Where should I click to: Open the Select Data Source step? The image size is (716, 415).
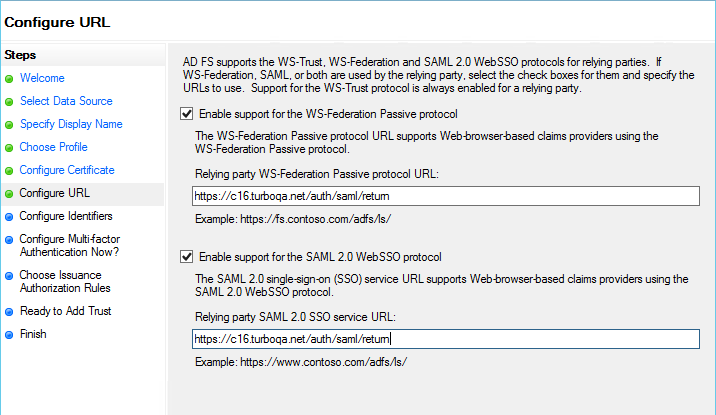click(66, 101)
